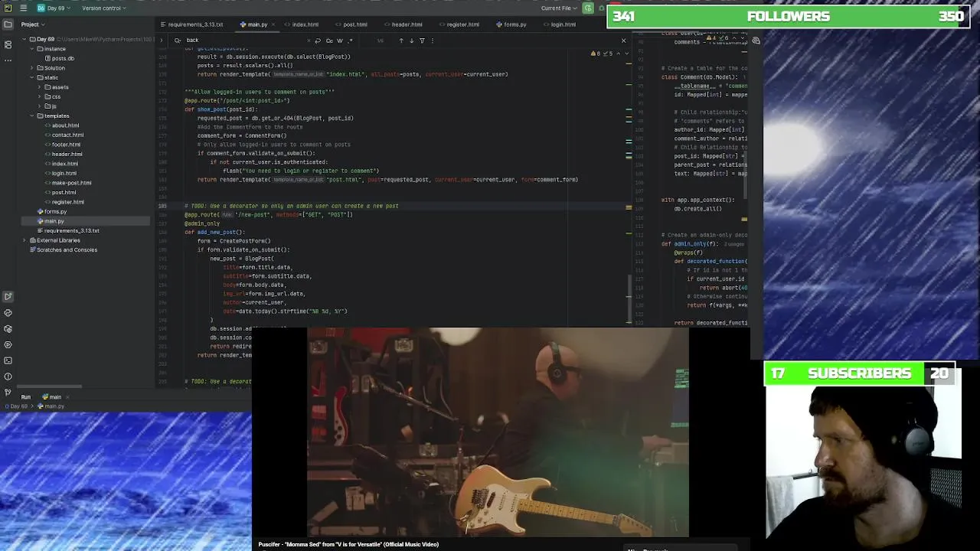Close the find bar
This screenshot has width=980, height=551.
(623, 41)
